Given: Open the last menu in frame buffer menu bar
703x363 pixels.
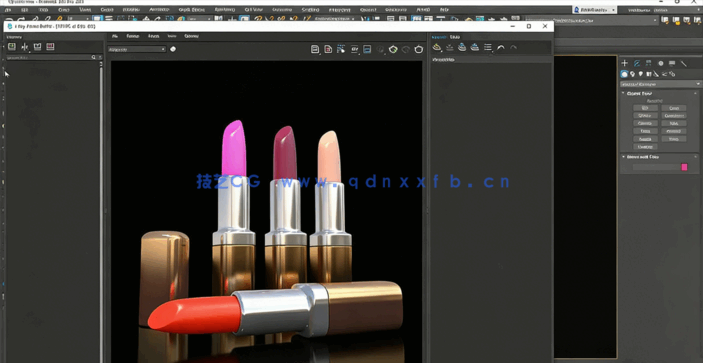Looking at the screenshot, I should [x=191, y=36].
